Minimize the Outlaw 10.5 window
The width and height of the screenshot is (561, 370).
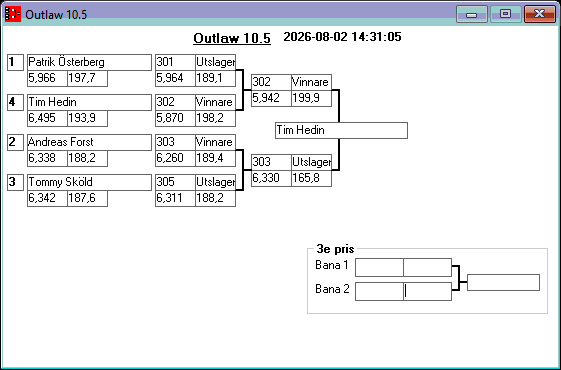coord(472,14)
